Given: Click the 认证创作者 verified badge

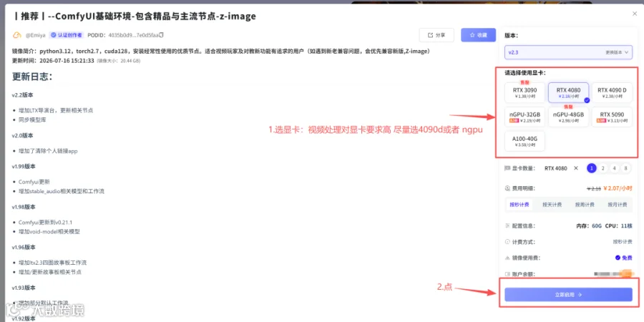Looking at the screenshot, I should click(x=66, y=35).
